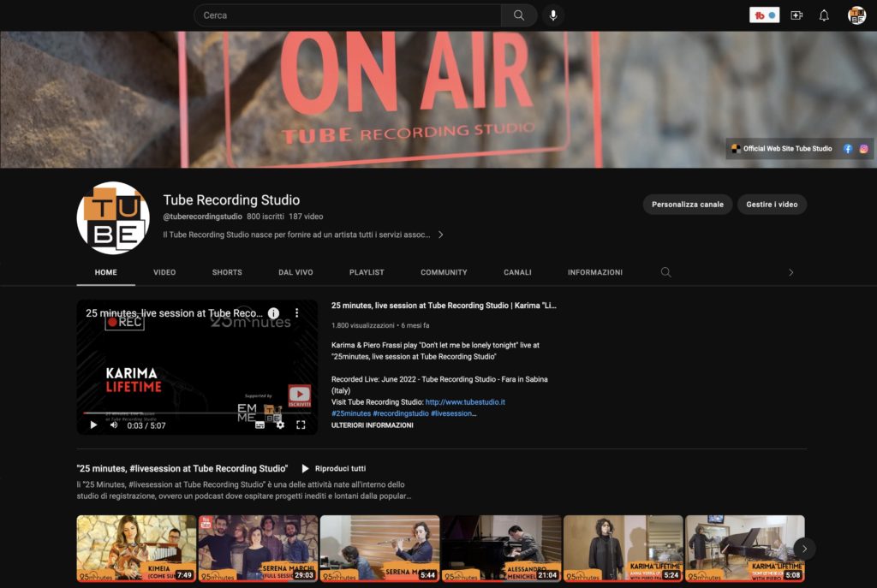
Task: Click the Tube Recording Studio channel name
Action: (231, 200)
